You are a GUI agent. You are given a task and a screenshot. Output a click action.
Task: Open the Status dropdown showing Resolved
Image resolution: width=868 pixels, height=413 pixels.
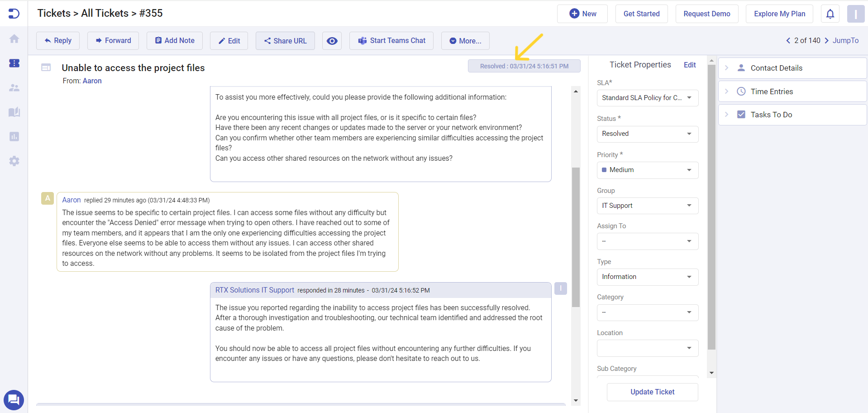click(x=647, y=134)
